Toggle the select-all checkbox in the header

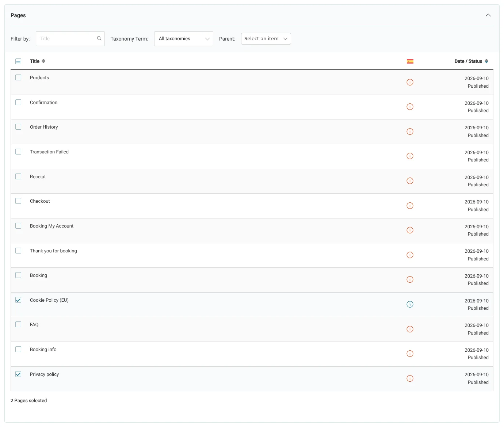(x=18, y=61)
